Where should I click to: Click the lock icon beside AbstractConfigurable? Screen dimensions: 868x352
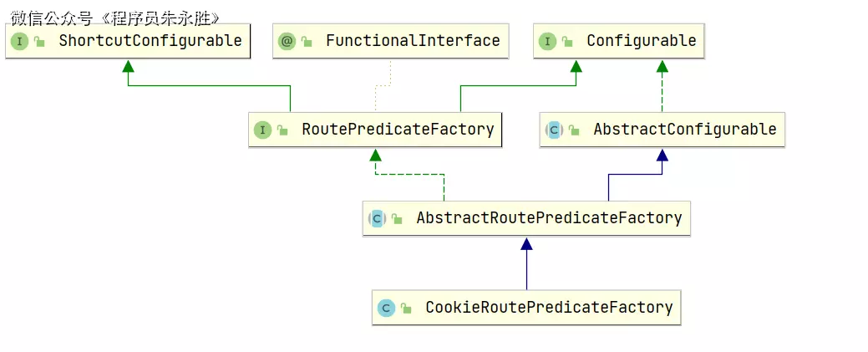click(x=574, y=130)
